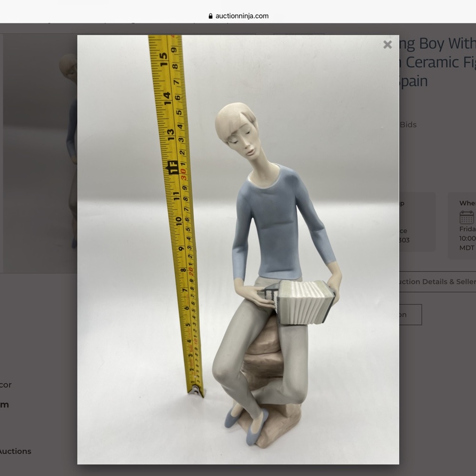Click the outlined button ending in 'on'
The width and height of the screenshot is (476, 476).
coord(410,315)
